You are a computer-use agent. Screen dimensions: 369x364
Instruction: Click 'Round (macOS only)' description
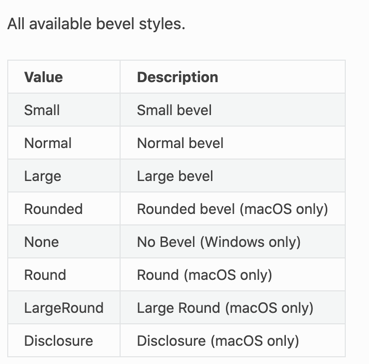tap(205, 275)
